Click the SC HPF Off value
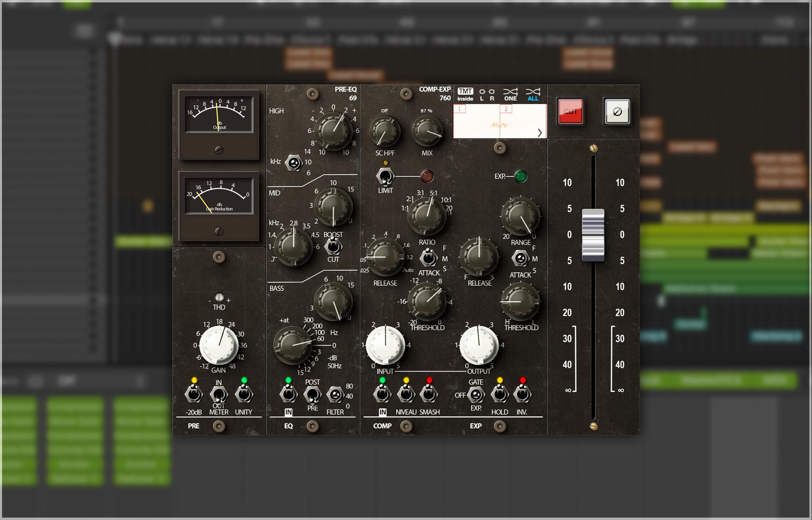The width and height of the screenshot is (812, 520). tap(384, 111)
